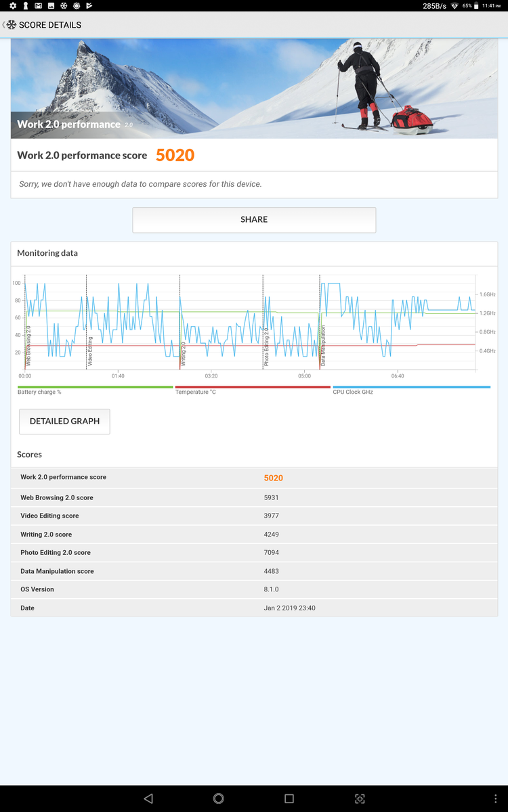
Task: Select the Web Browsing 2.0 score row
Action: pos(254,497)
